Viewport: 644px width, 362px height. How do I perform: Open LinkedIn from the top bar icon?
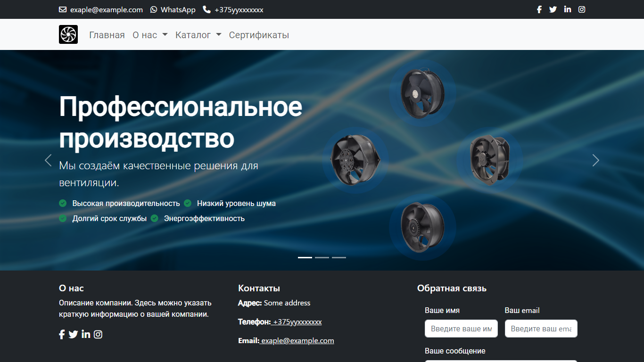[x=568, y=9]
